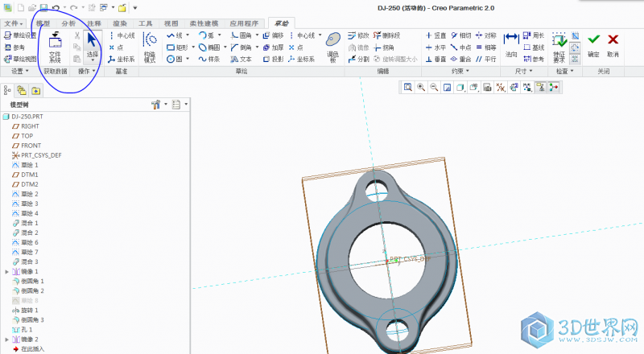644x354 pixels.
Task: Apply the 相切 tangent constraint
Action: 461,35
